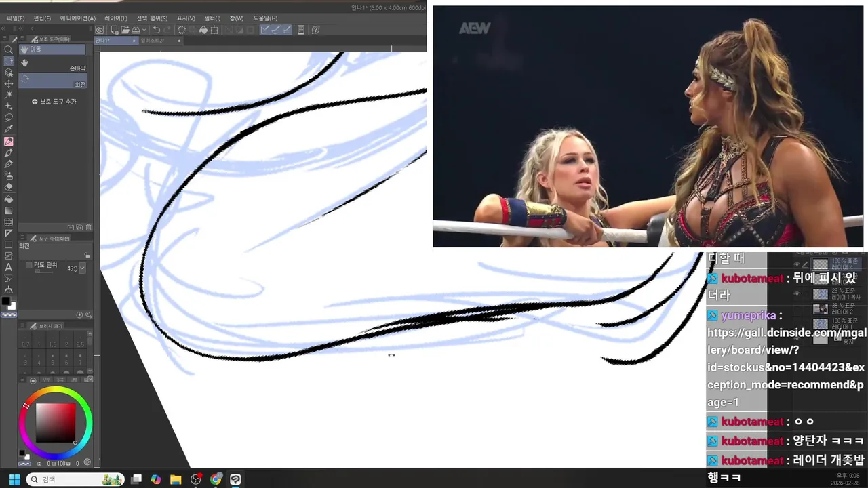Open the Windows Start button
Viewport: 868px width, 488px height.
pos(14,479)
